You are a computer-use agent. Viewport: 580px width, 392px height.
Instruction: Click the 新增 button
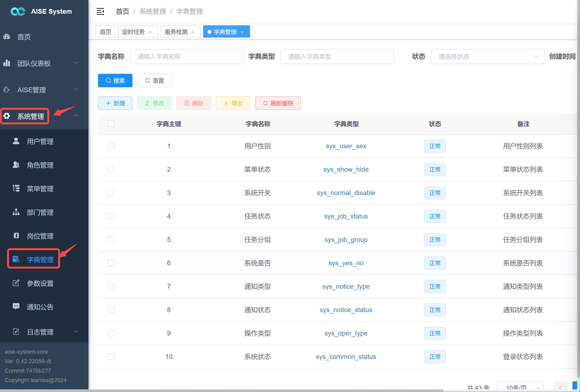(x=115, y=103)
